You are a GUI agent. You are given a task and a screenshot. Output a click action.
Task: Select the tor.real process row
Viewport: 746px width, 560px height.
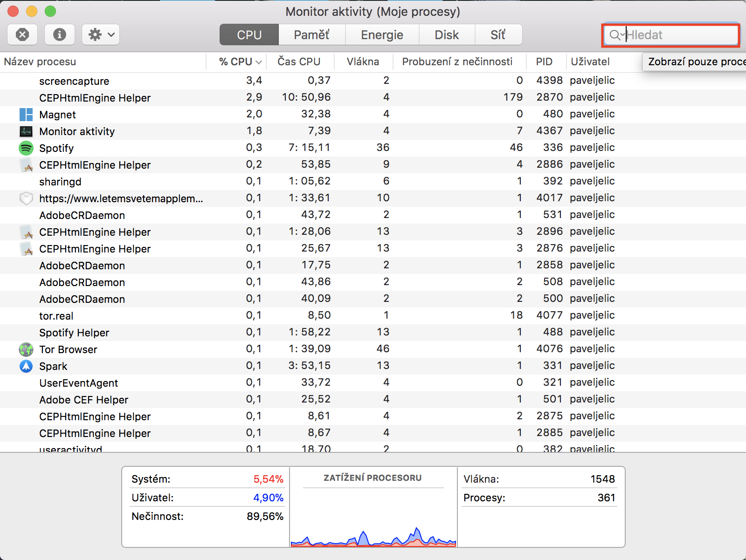pos(373,316)
